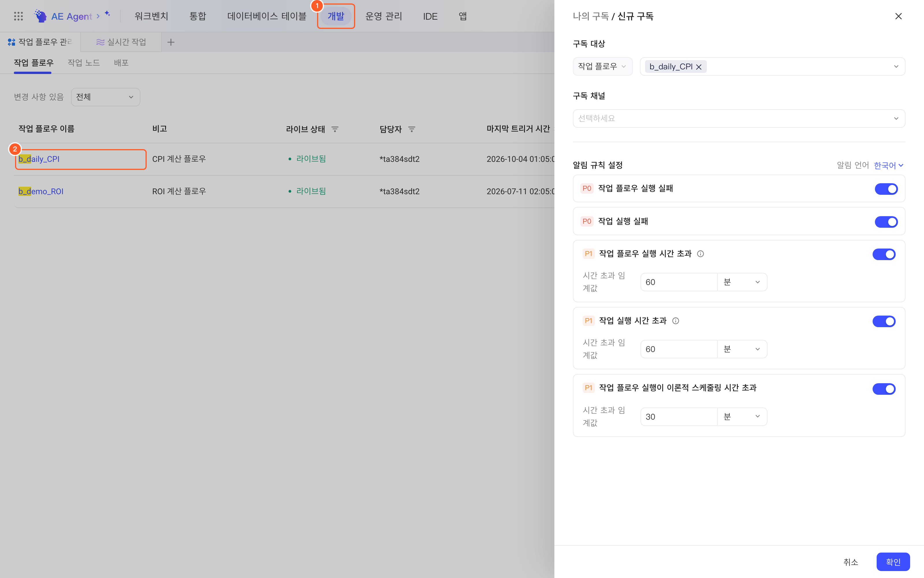Edit the 30 scheduling timeout threshold field
The width and height of the screenshot is (924, 578).
pyautogui.click(x=679, y=416)
